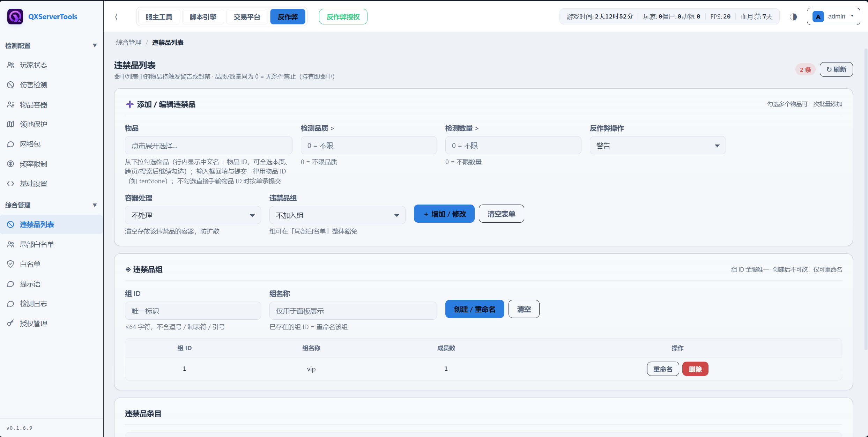Collapse sidebar with the back chevron
This screenshot has height=437, width=868.
116,17
